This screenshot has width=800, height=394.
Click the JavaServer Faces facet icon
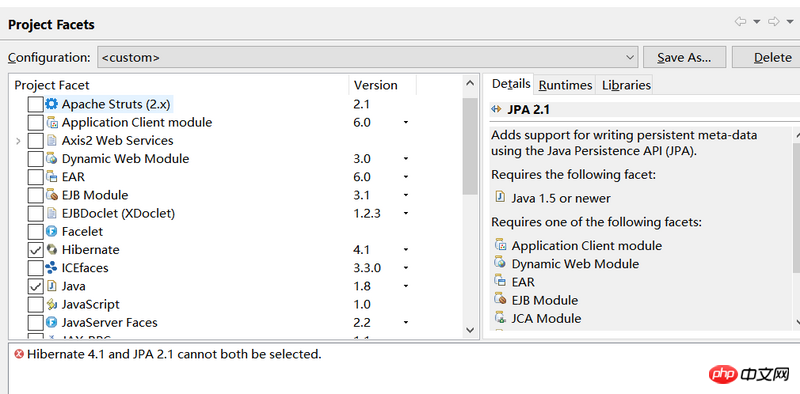(52, 323)
